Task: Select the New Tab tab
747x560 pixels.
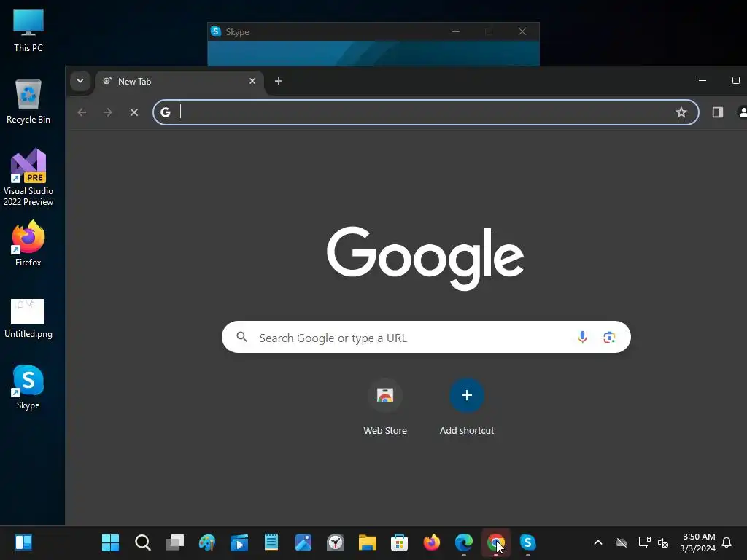Action: click(179, 82)
